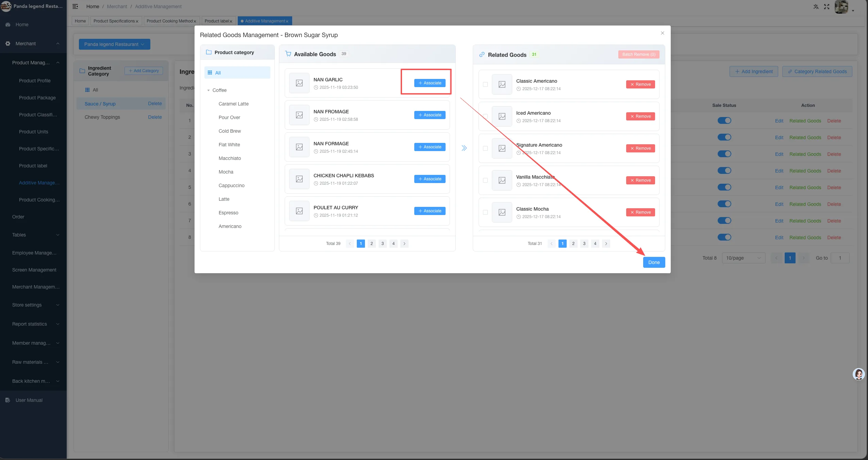Toggle sale status switch for row 8
The height and width of the screenshot is (460, 868).
pos(724,237)
